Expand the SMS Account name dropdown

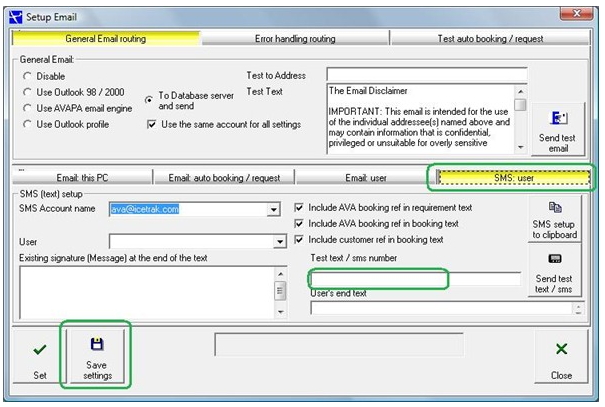[273, 209]
